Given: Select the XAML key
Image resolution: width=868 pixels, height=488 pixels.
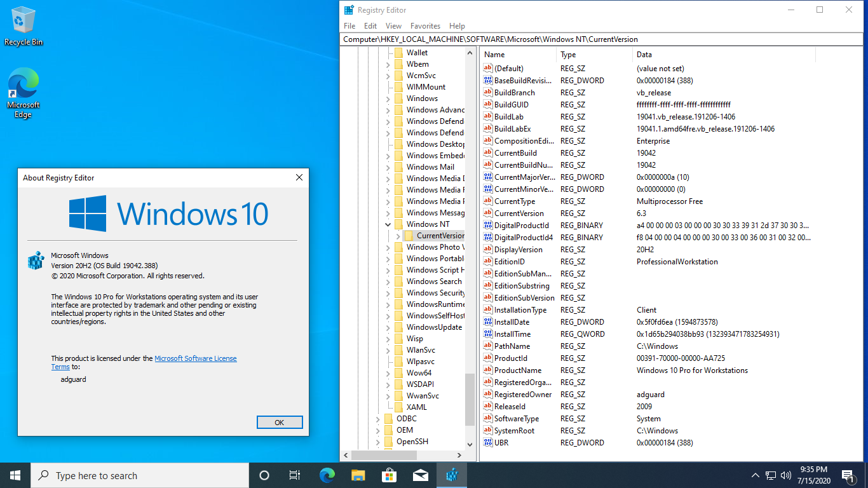Looking at the screenshot, I should 417,407.
